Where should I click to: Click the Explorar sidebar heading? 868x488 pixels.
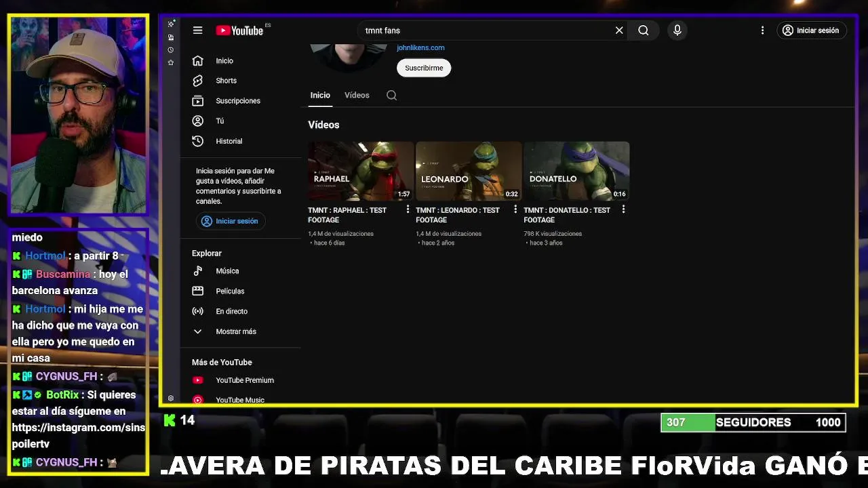point(207,253)
